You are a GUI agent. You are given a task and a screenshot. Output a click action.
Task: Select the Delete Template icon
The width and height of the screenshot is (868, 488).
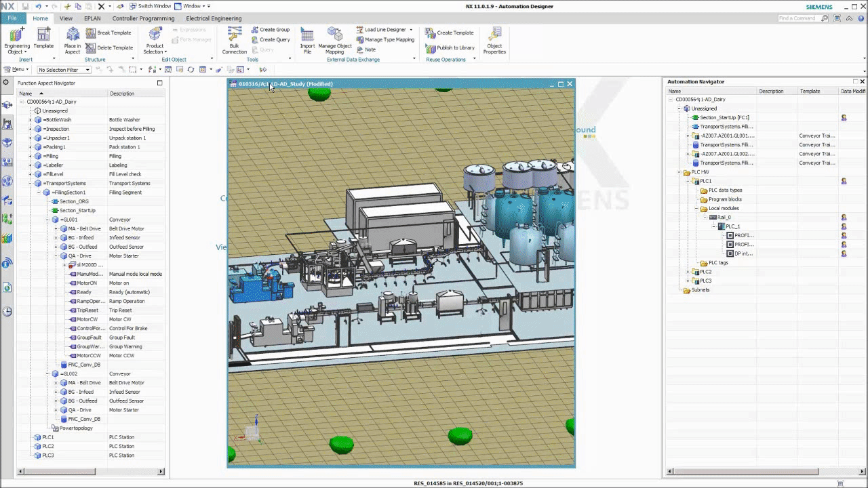[x=91, y=47]
